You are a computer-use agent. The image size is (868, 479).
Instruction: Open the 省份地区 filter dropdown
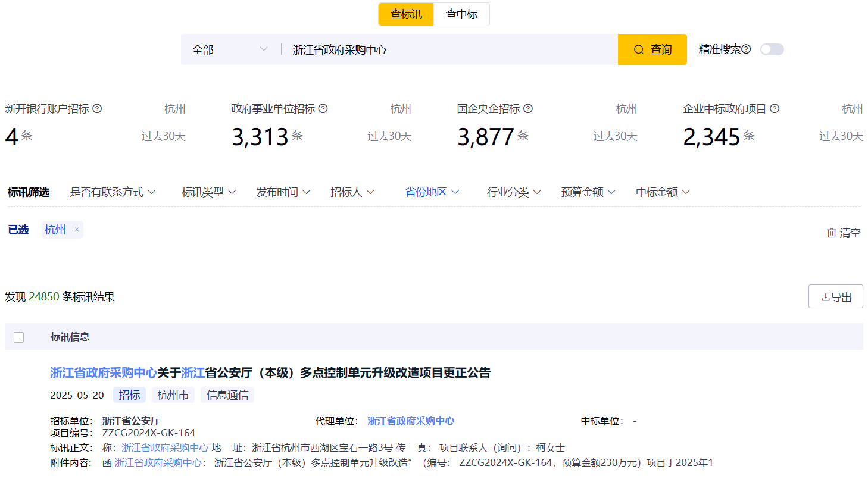[432, 192]
